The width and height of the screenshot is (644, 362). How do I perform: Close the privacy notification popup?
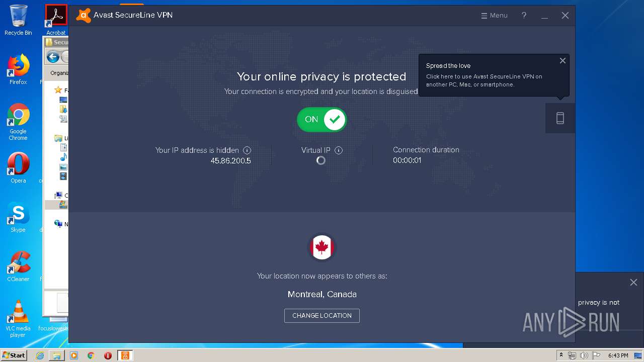pyautogui.click(x=633, y=283)
